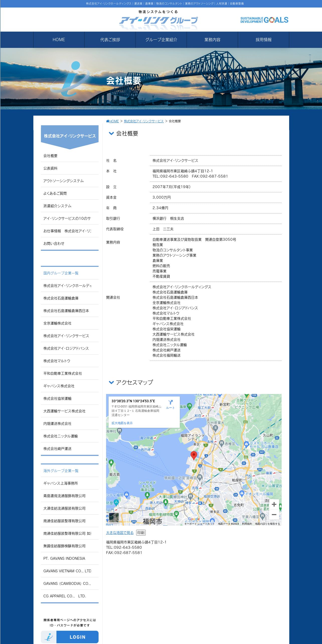
Task: Click the 株式会社アイ・リンクサービス breadcrumb link
Action: (x=144, y=121)
